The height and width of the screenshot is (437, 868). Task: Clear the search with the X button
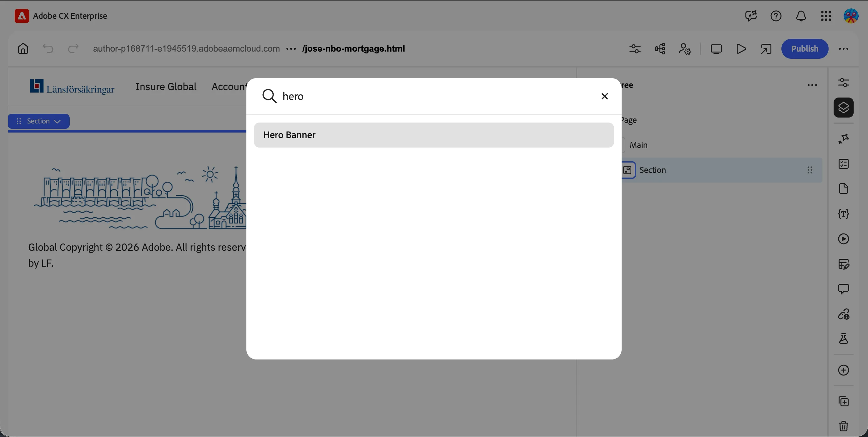point(604,96)
